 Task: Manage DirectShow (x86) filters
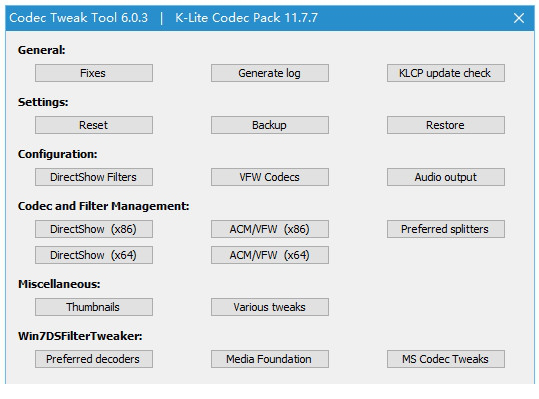coord(94,229)
